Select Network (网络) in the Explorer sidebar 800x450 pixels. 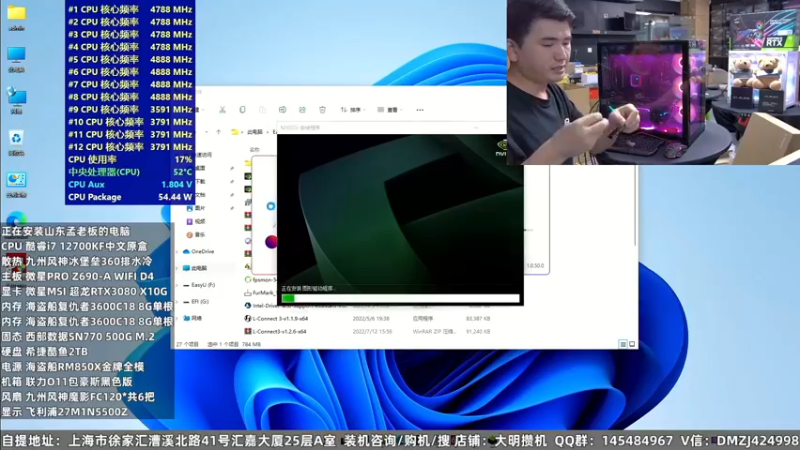pyautogui.click(x=193, y=318)
